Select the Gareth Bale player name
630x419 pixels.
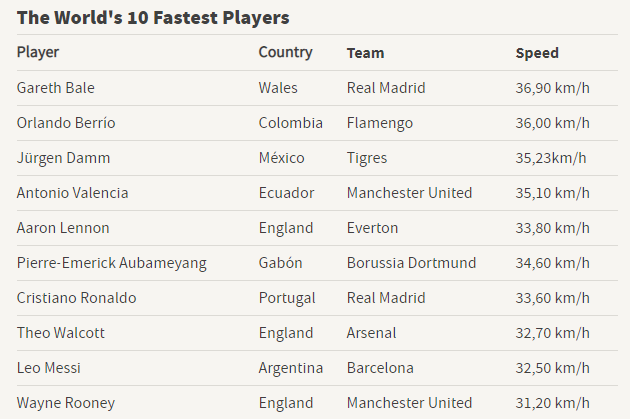coord(56,88)
